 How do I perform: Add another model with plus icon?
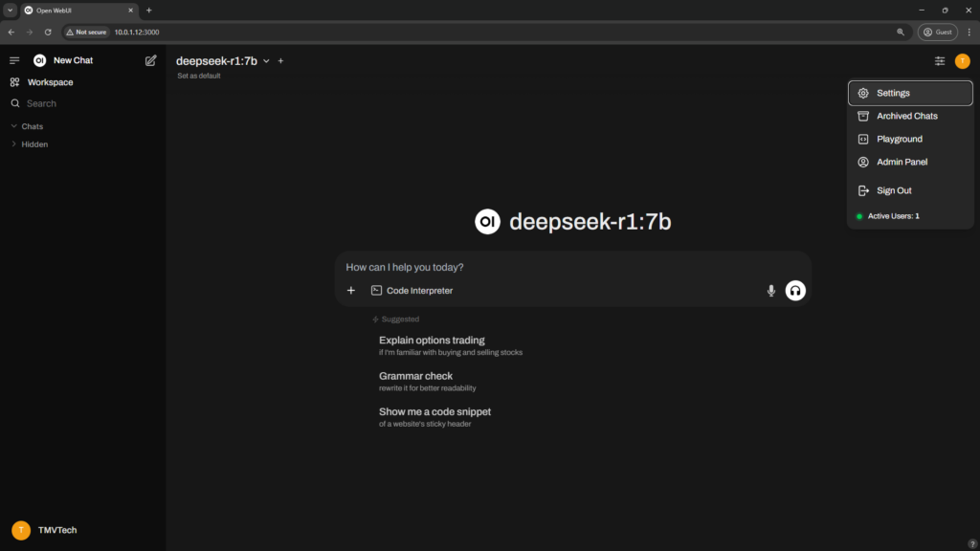[280, 61]
